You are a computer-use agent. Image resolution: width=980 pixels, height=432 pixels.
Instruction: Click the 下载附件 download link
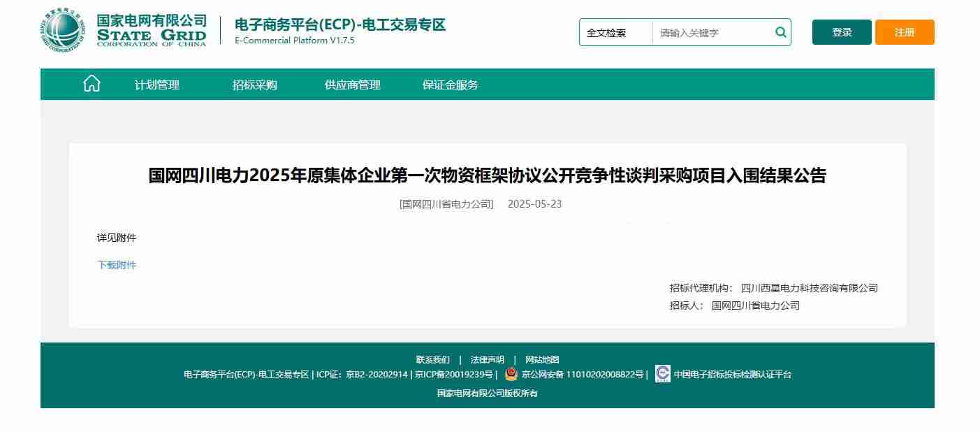point(117,265)
